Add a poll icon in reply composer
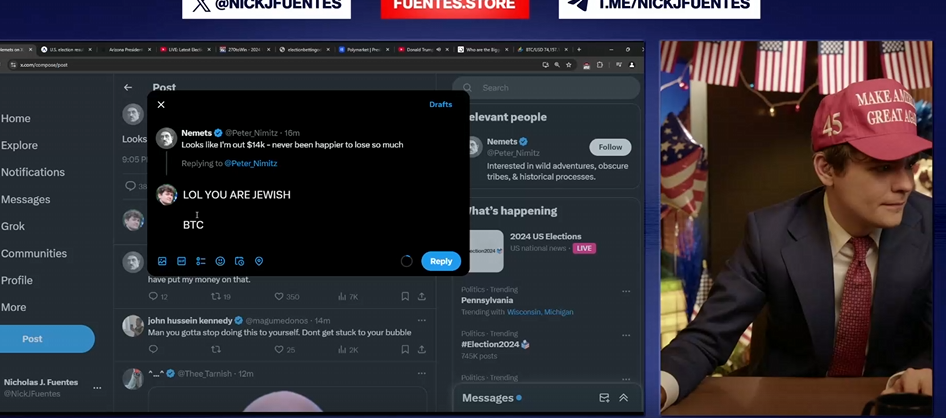 pos(201,261)
